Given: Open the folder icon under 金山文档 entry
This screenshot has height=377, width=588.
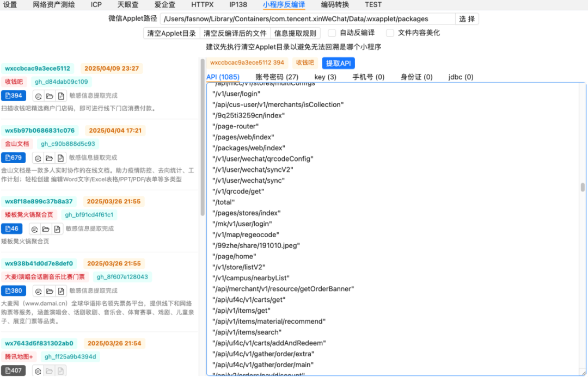Looking at the screenshot, I should point(51,158).
